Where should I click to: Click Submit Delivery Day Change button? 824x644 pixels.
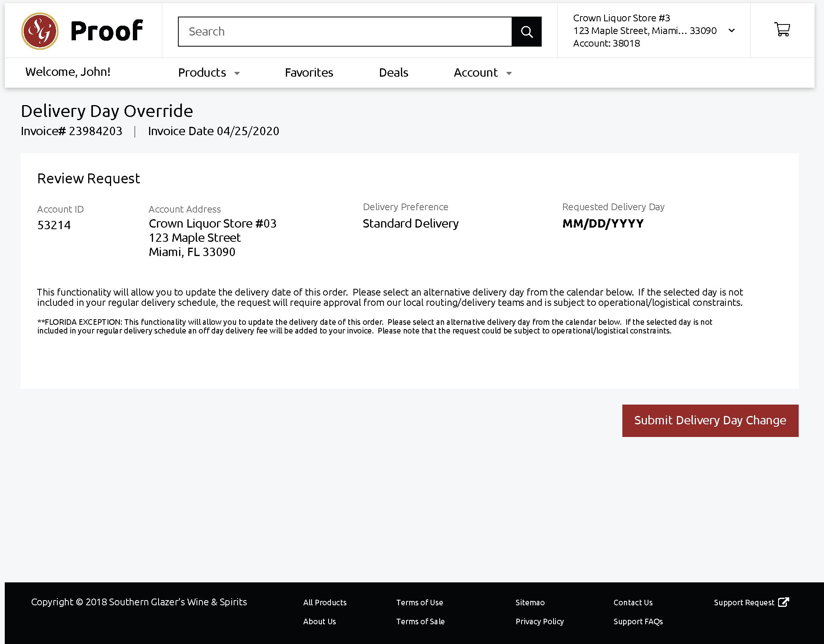pos(710,420)
